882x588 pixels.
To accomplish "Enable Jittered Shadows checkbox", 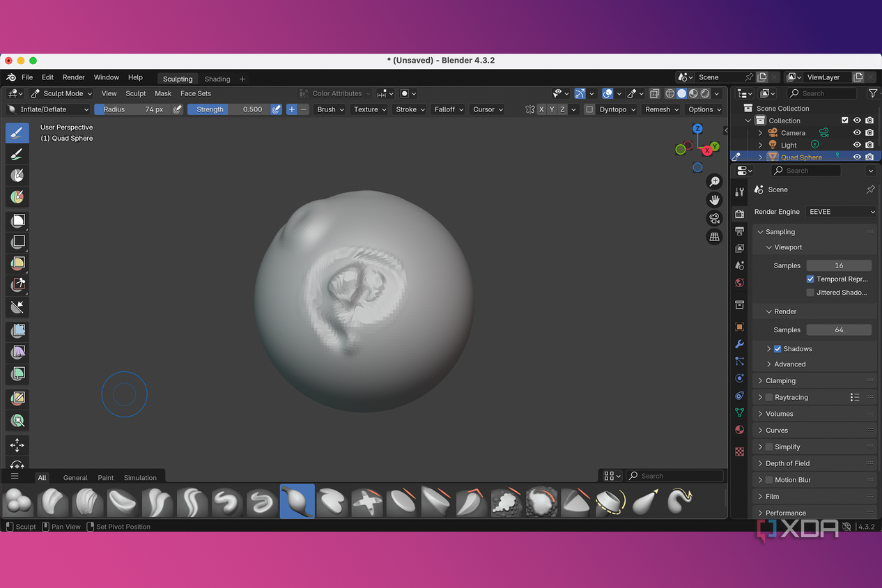I will (810, 293).
